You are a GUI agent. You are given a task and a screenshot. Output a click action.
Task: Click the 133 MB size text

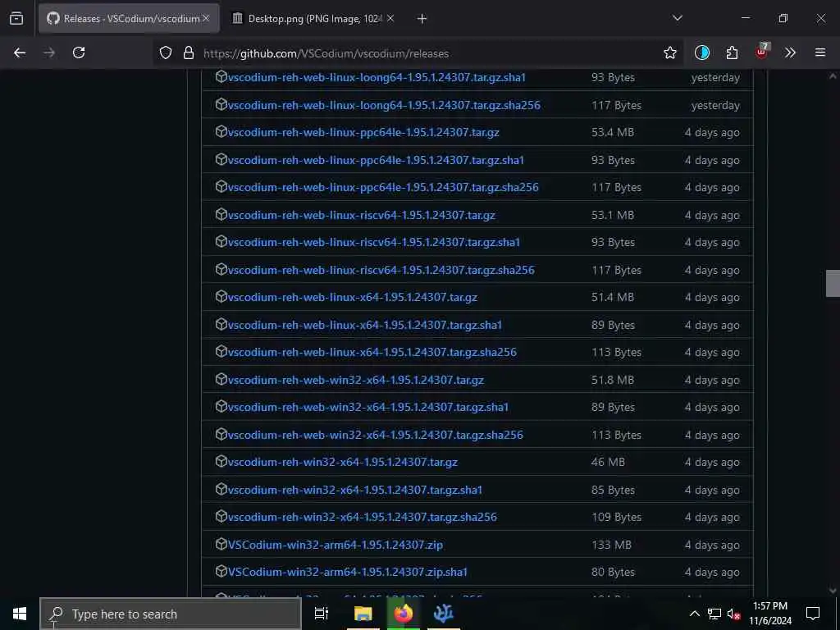coord(611,545)
